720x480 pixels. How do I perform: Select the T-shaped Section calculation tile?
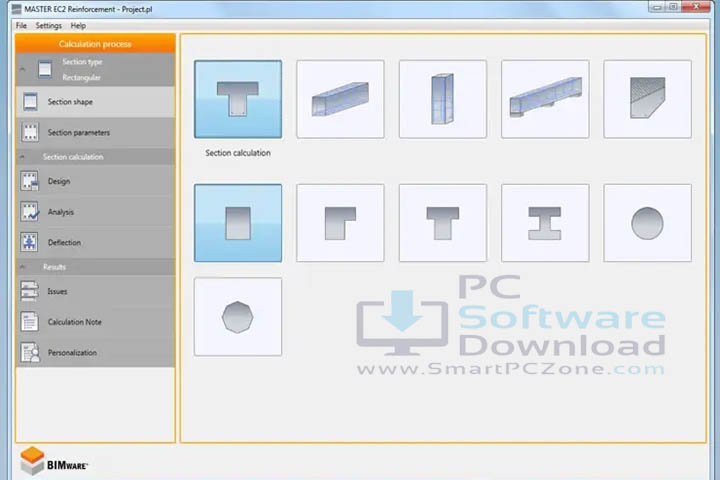click(x=238, y=99)
